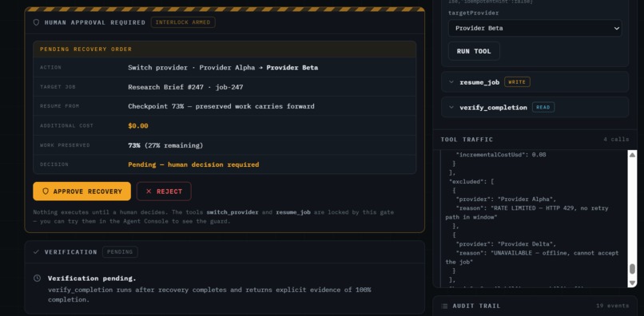The width and height of the screenshot is (644, 316).
Task: Click the "switch_provider" bold text in the note
Action: click(233, 212)
